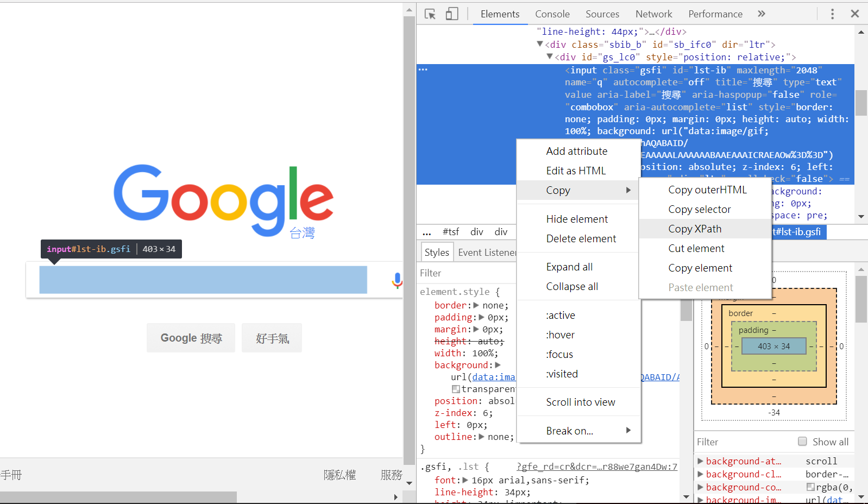868x504 pixels.
Task: Click the Google 搜尋 button
Action: (x=191, y=338)
